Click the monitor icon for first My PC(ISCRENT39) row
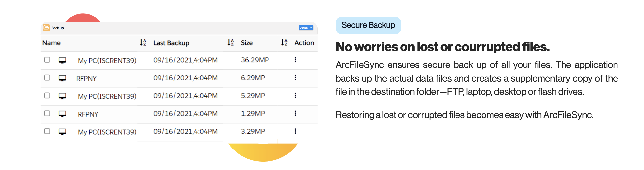The width and height of the screenshot is (644, 170). click(x=62, y=60)
